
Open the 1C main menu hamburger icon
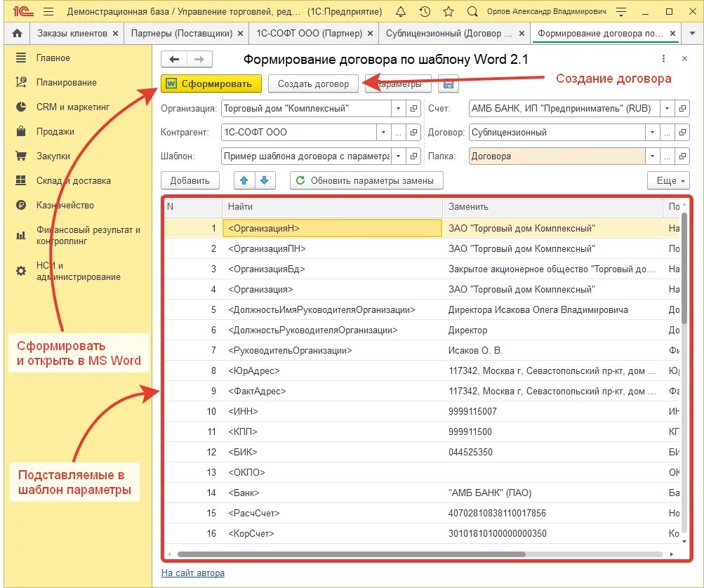coord(48,11)
